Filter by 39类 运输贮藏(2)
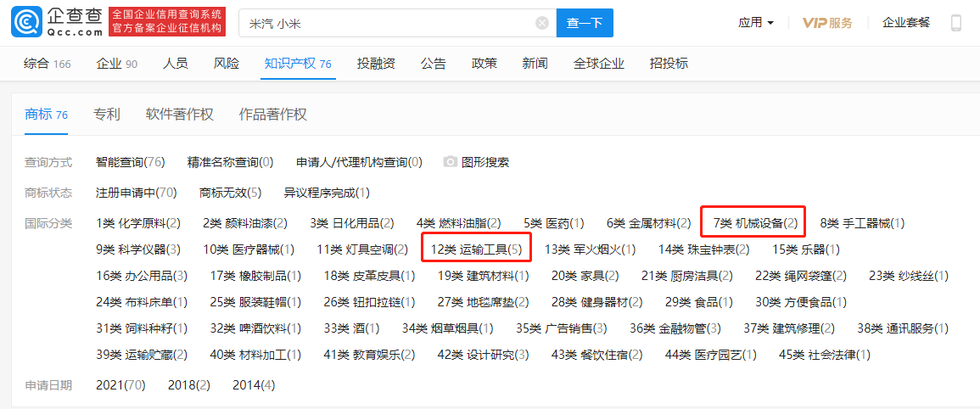 (142, 356)
